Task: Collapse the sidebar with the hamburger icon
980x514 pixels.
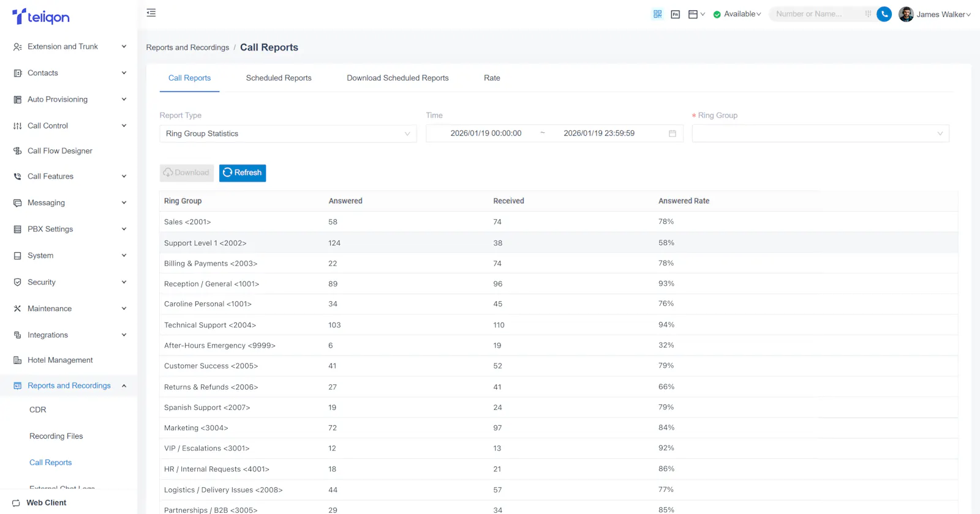Action: coord(151,13)
